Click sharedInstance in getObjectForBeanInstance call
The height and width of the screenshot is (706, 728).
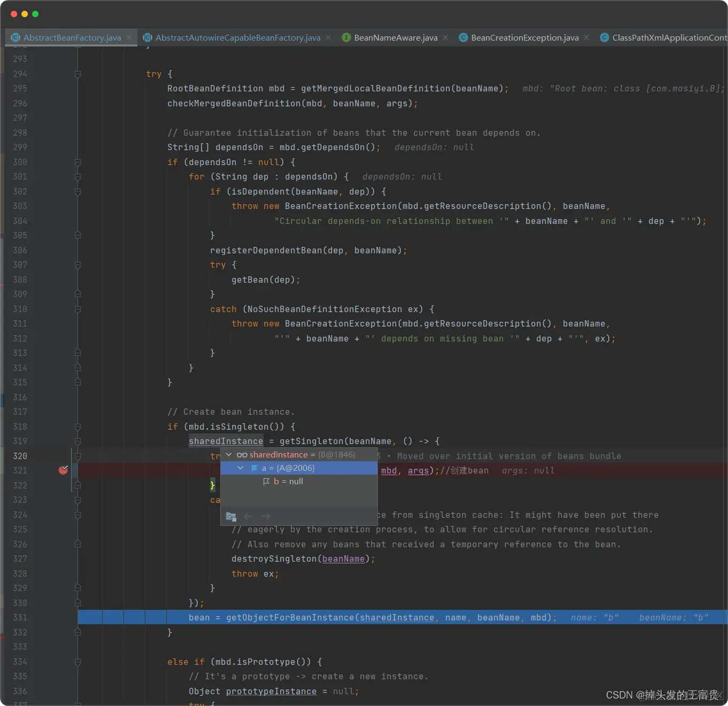coord(397,617)
